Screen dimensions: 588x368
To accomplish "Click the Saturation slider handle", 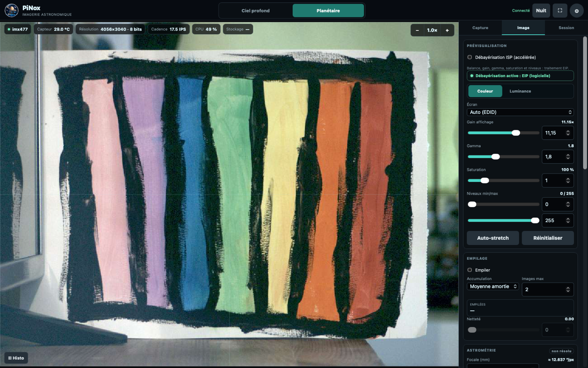I will [x=485, y=181].
